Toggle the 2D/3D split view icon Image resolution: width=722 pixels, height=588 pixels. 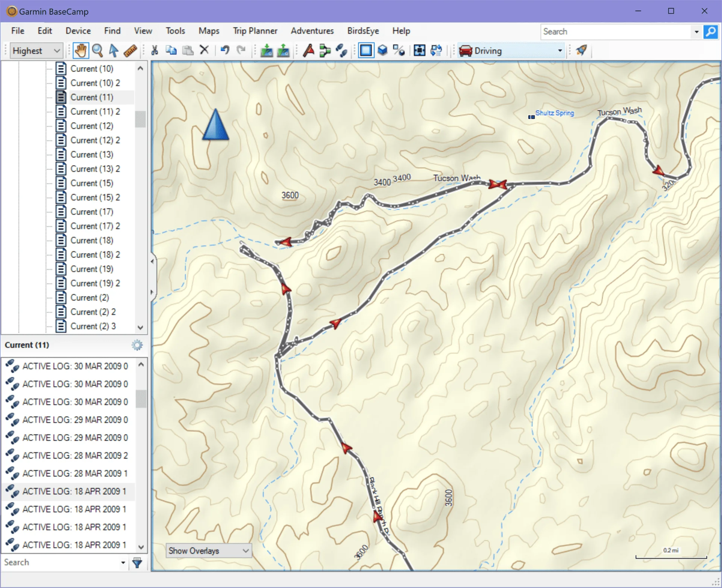399,50
